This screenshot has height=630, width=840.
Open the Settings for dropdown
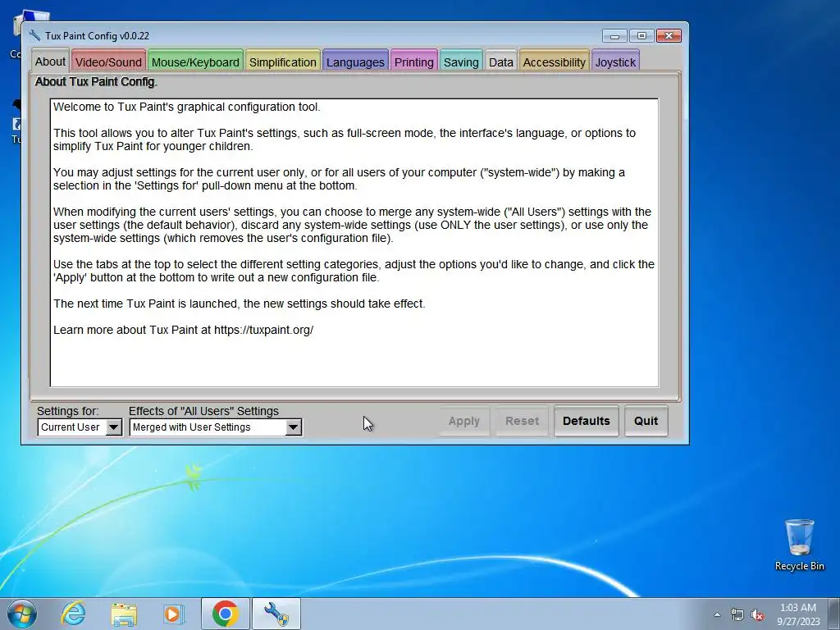(80, 427)
